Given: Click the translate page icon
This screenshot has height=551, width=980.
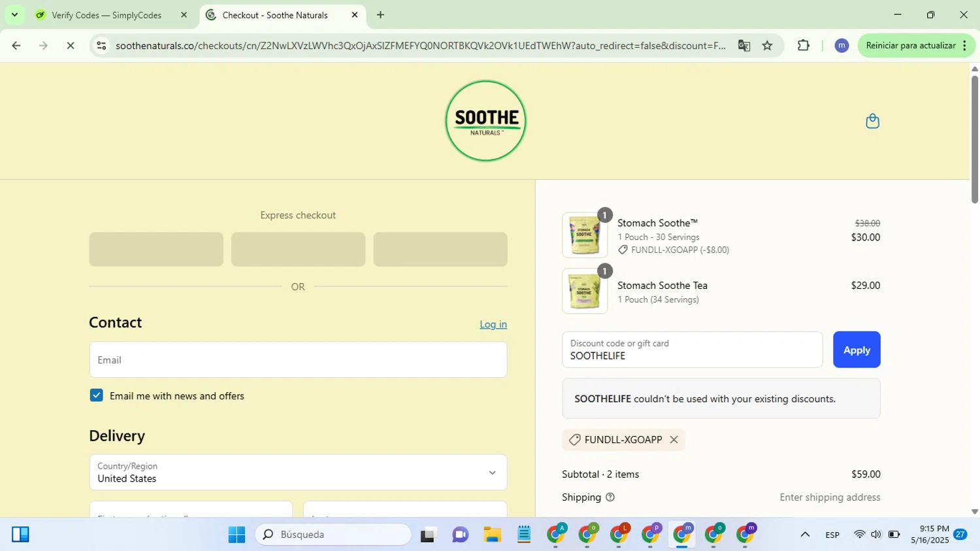Looking at the screenshot, I should coord(743,46).
